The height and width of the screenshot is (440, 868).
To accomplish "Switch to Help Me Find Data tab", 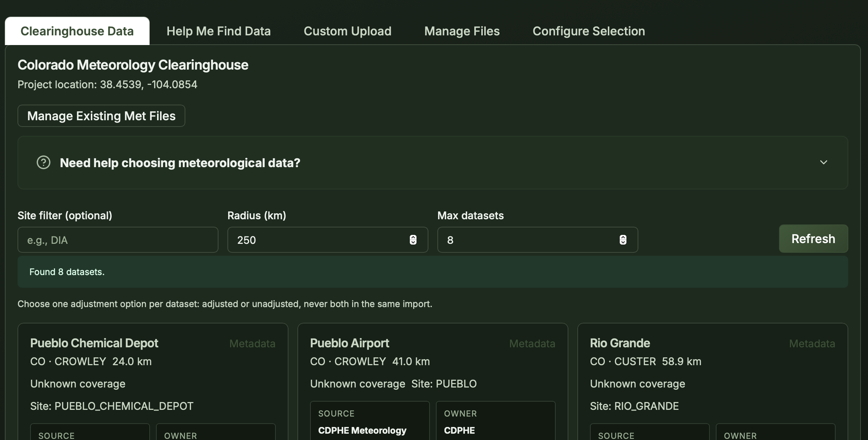I will click(x=218, y=31).
